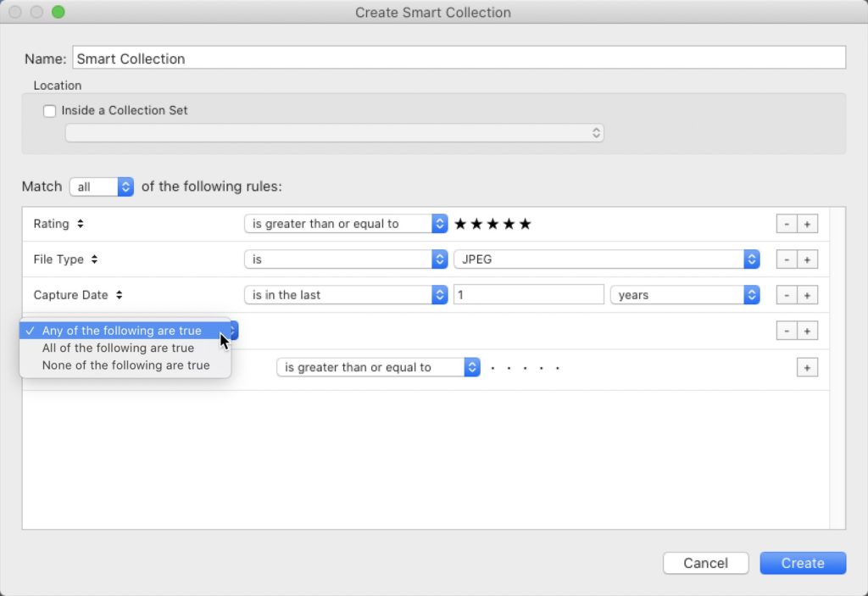Choose 'None of the following are true'

tap(125, 365)
